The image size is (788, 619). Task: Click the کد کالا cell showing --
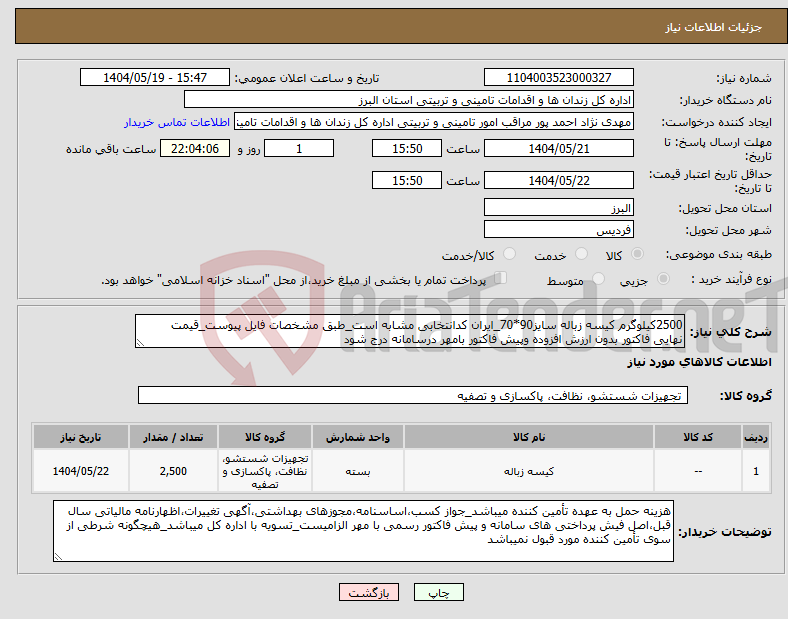click(x=698, y=471)
